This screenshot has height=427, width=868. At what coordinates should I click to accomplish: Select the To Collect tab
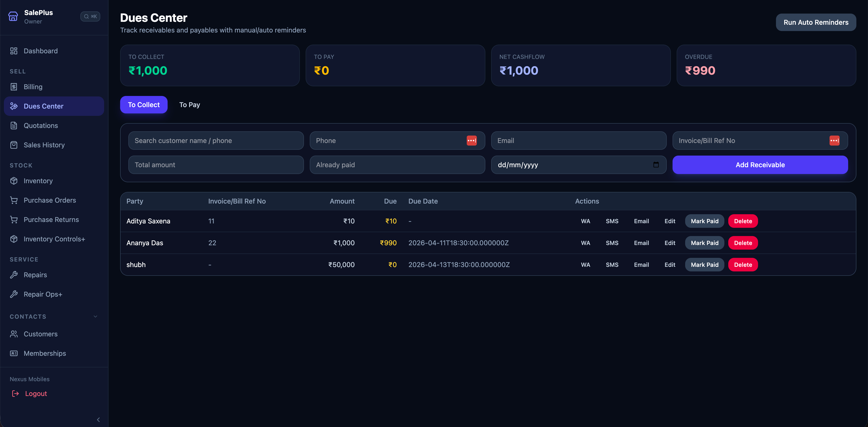pos(144,104)
